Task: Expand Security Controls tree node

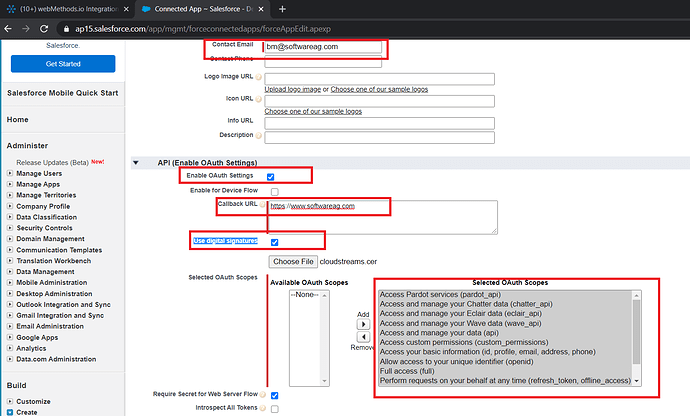Action: [x=10, y=228]
